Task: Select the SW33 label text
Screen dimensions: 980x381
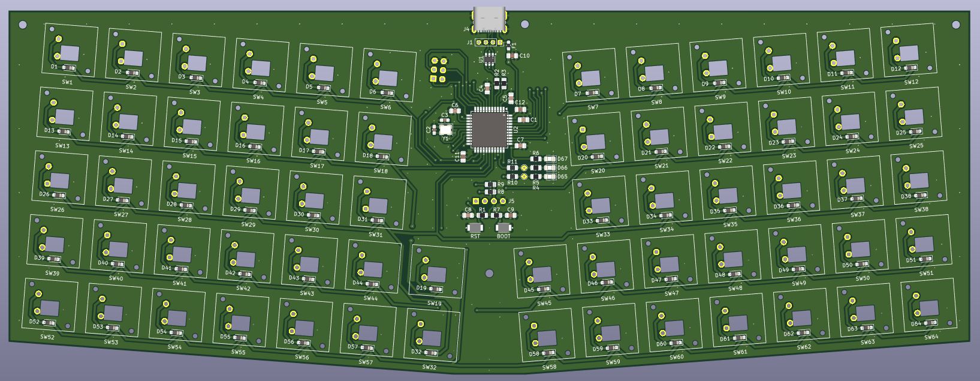Action: 603,235
